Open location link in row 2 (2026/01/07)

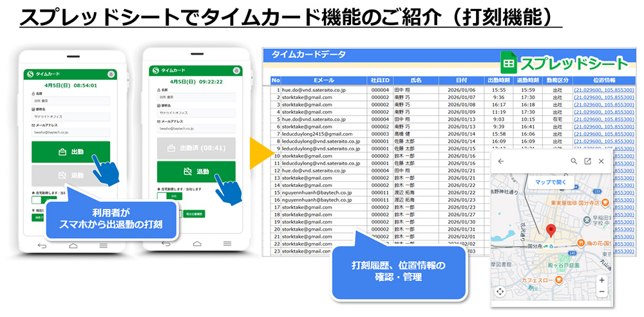tap(603, 97)
